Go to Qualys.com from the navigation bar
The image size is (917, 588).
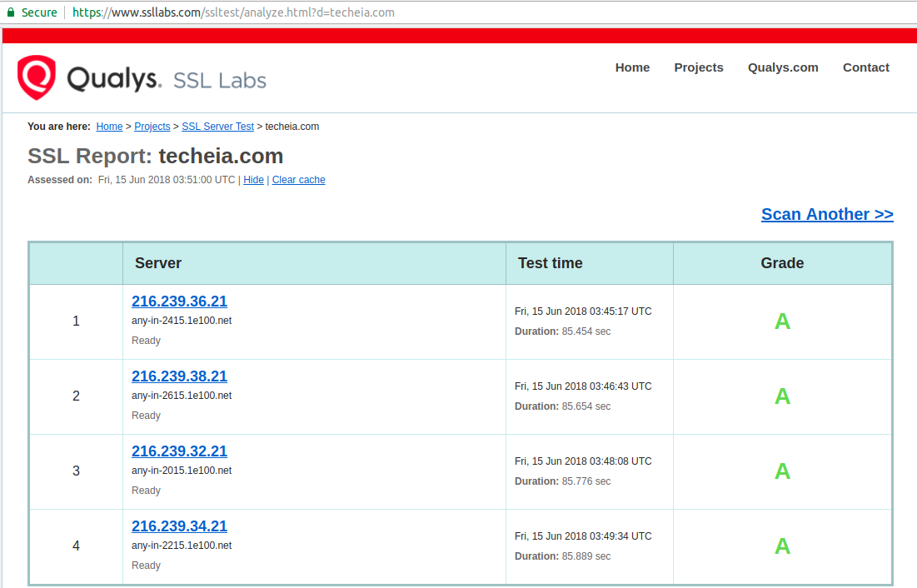point(782,67)
